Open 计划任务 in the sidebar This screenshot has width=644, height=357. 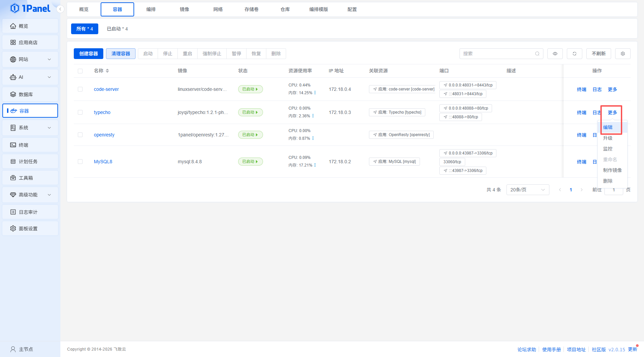[x=30, y=162]
